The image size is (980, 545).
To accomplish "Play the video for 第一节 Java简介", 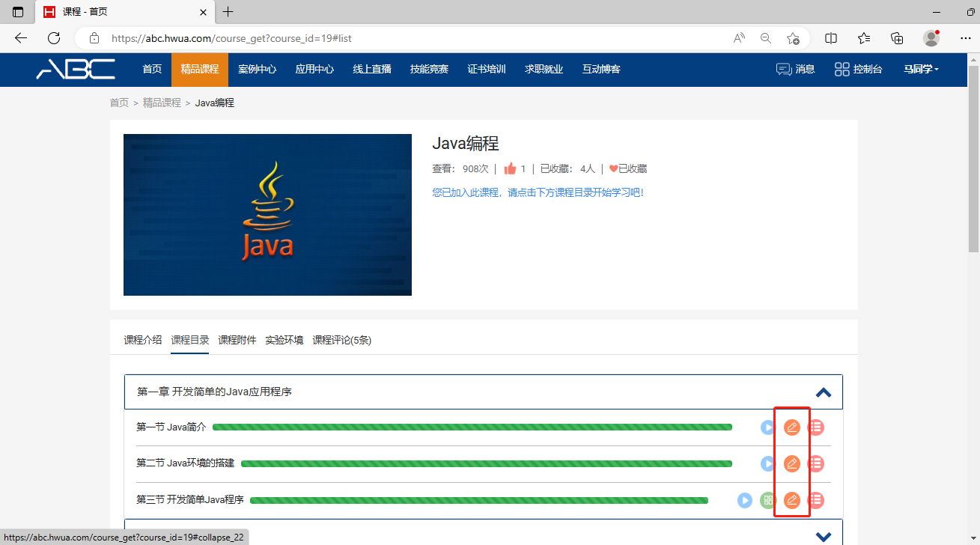I will pos(768,427).
